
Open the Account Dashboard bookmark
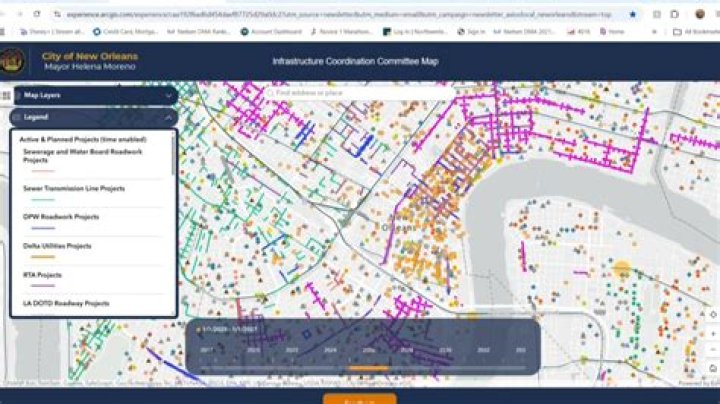272,32
